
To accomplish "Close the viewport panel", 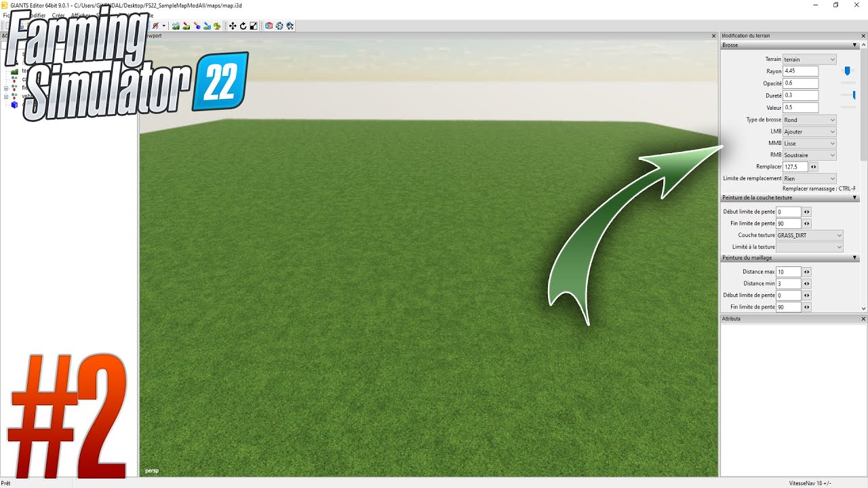I will point(713,36).
